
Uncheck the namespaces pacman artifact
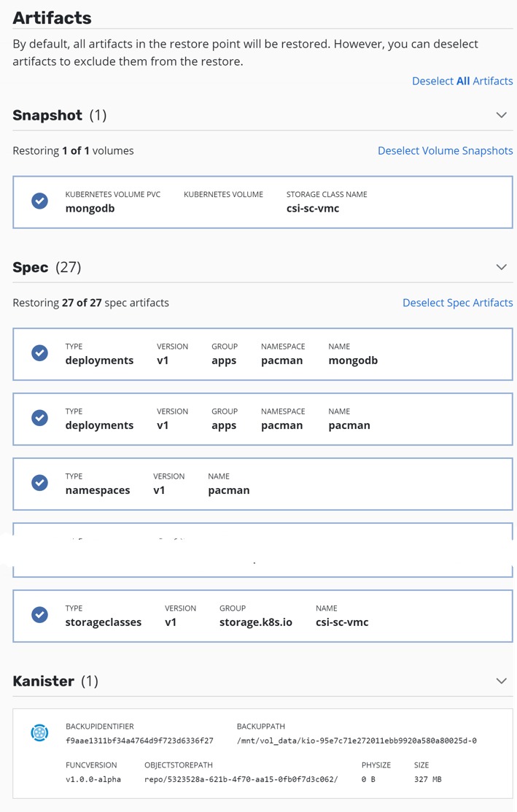tap(40, 483)
